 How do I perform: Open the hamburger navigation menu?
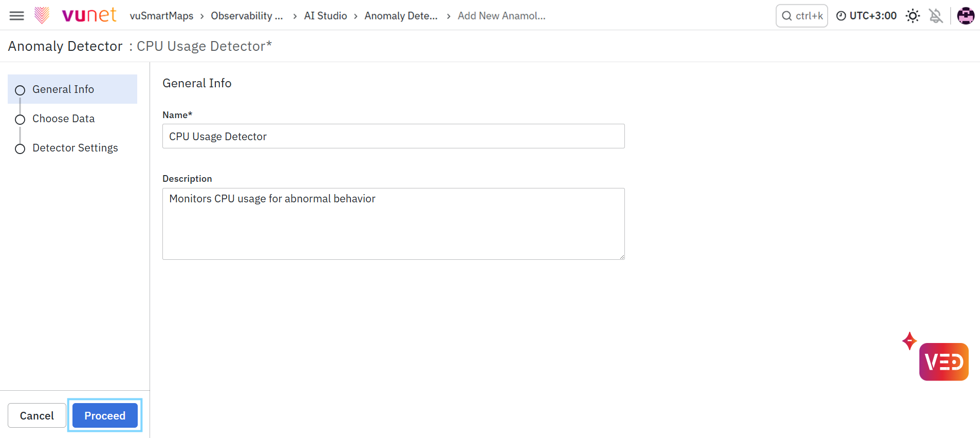point(16,16)
